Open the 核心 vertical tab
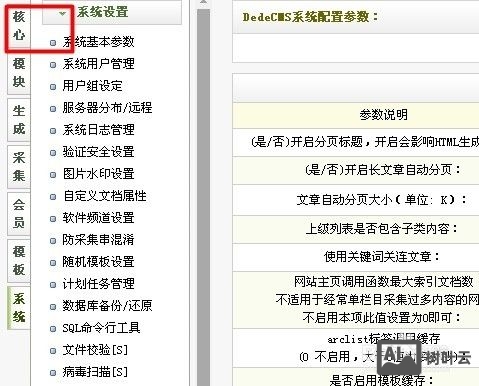 (19, 26)
